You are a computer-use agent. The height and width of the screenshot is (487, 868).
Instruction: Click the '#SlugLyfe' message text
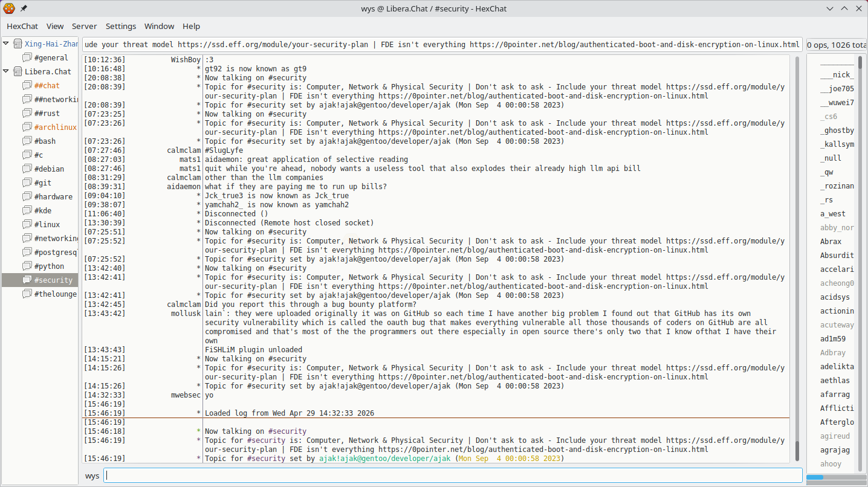(224, 150)
